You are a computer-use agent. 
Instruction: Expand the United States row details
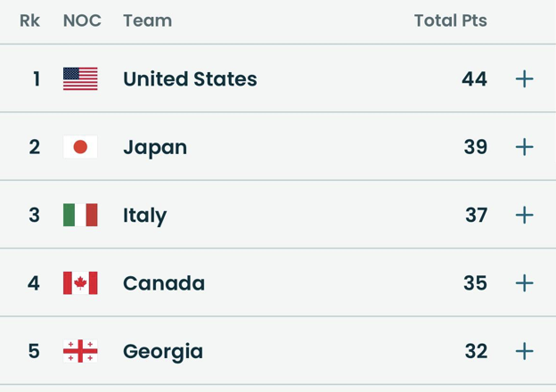pyautogui.click(x=525, y=78)
